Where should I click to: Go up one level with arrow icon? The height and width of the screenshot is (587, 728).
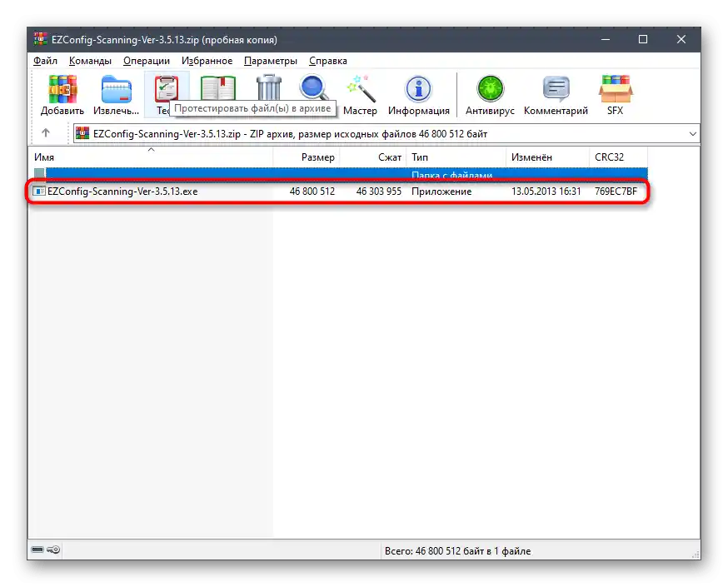tap(46, 133)
